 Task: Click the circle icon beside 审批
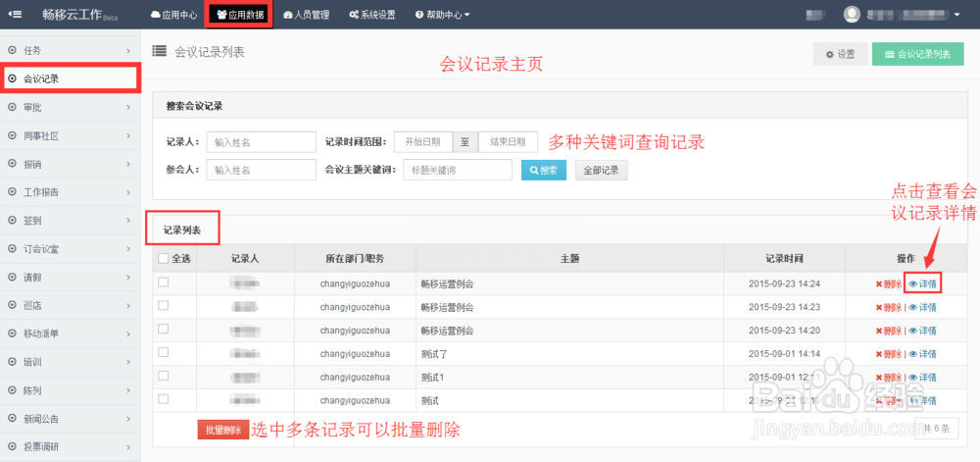12,108
